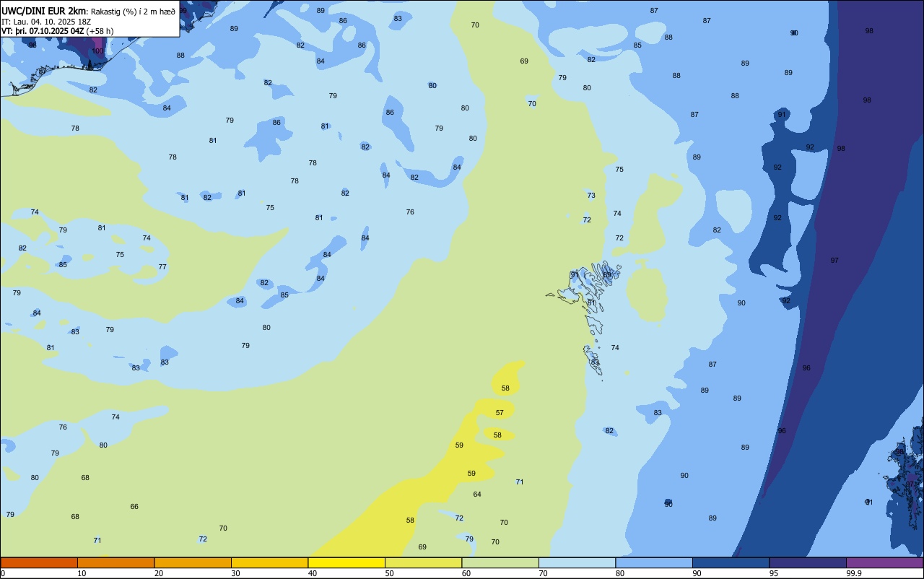Click the humidity value 64 on the map
This screenshot has width=924, height=579.
[x=477, y=495]
